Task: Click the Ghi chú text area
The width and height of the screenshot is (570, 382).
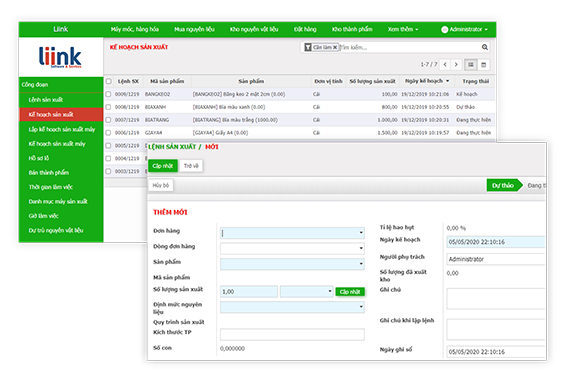Action: pyautogui.click(x=496, y=299)
